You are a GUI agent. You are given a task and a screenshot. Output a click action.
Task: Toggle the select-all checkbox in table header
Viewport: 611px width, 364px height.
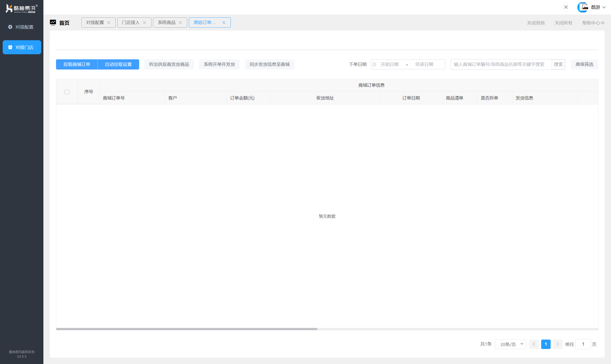tap(67, 92)
